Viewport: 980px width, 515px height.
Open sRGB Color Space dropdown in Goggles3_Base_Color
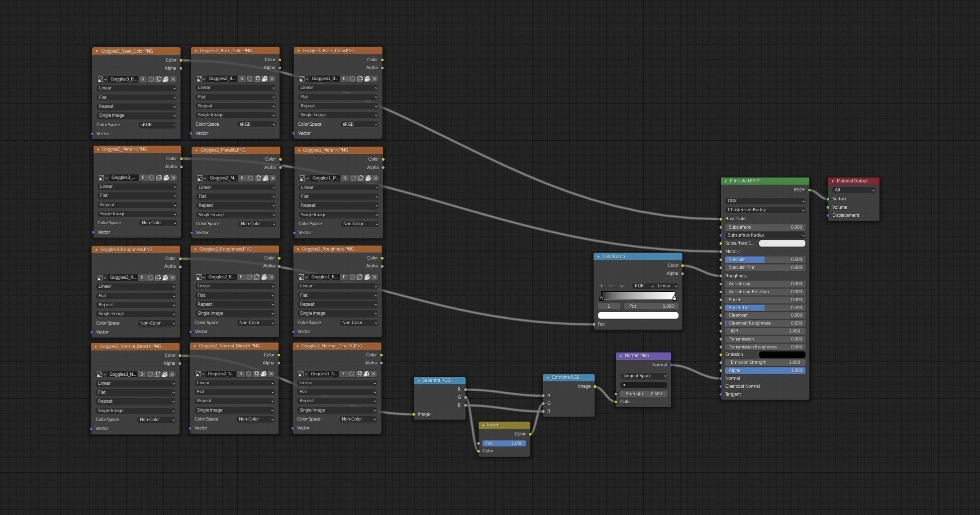point(157,125)
